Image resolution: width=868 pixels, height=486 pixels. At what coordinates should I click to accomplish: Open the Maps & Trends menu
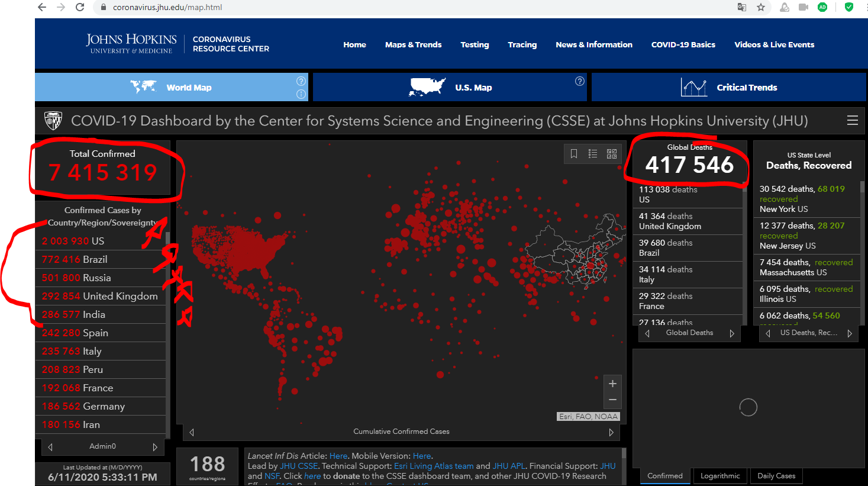(x=413, y=44)
